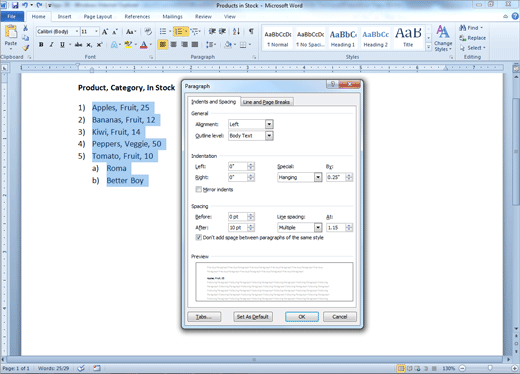Click the proofing check icon in the status bar
This screenshot has height=374, width=520.
[81, 368]
